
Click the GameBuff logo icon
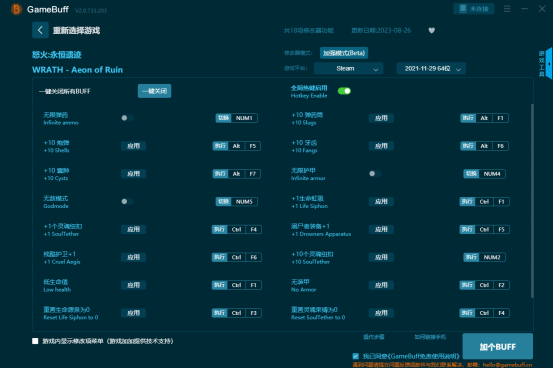[16, 9]
